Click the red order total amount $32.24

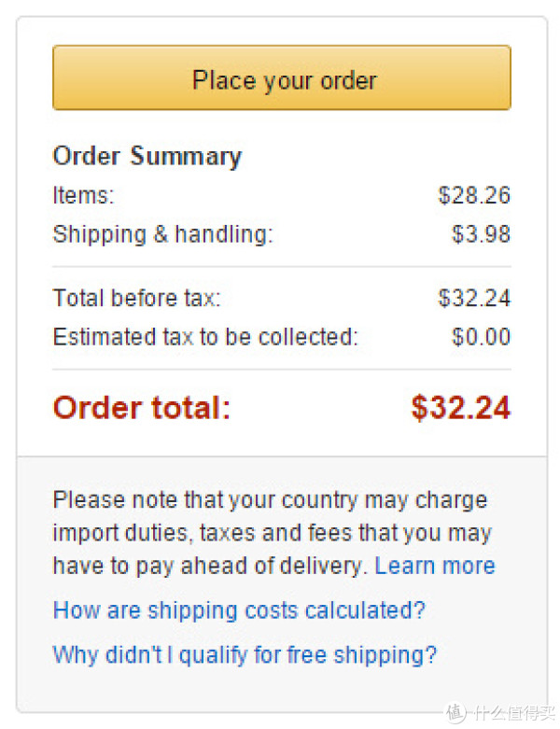click(460, 408)
